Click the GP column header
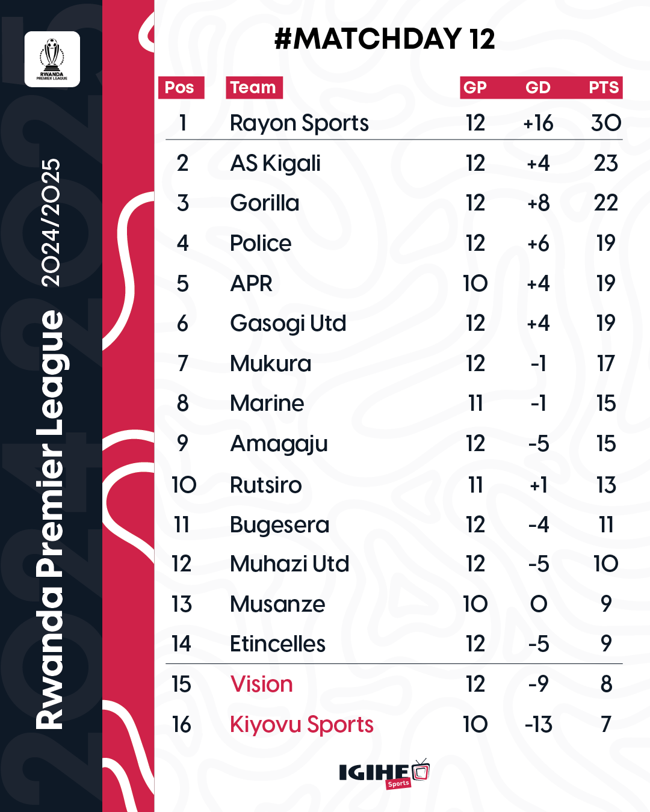650x812 pixels. [x=475, y=88]
